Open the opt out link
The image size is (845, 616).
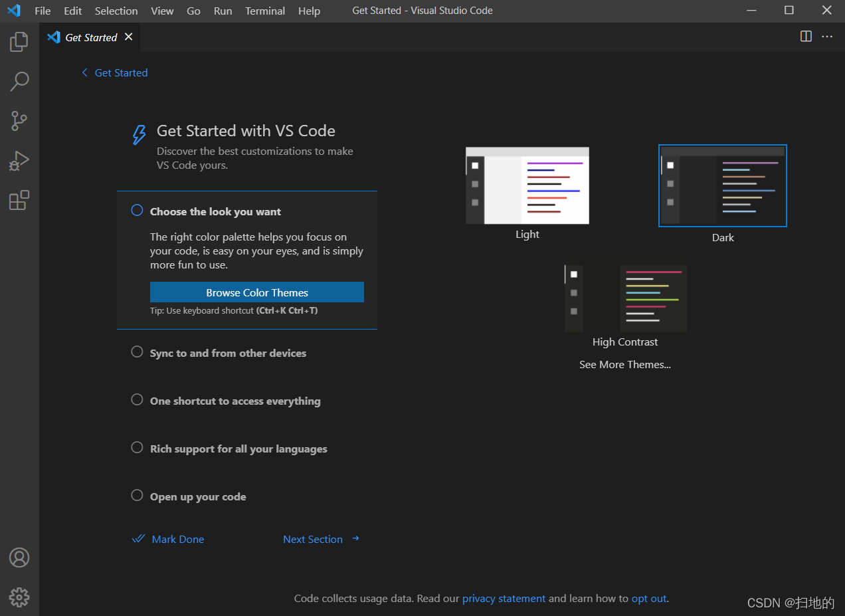(x=649, y=598)
